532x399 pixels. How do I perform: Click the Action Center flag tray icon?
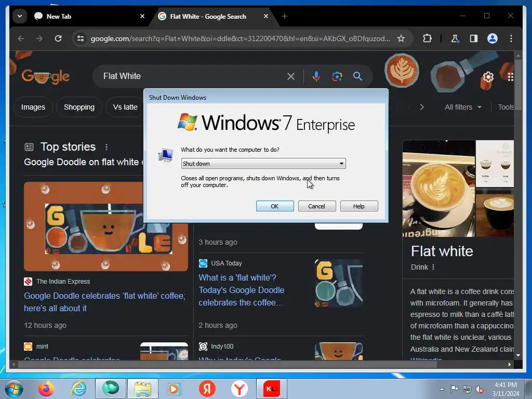(x=454, y=389)
